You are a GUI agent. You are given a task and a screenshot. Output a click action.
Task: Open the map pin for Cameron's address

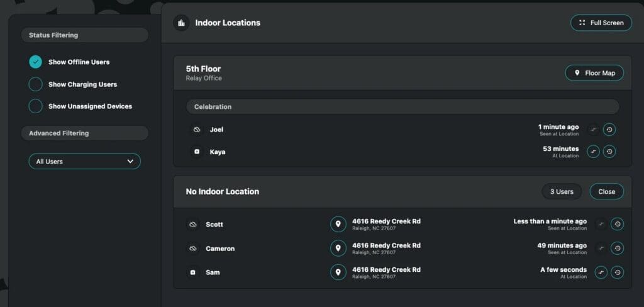[x=338, y=248]
